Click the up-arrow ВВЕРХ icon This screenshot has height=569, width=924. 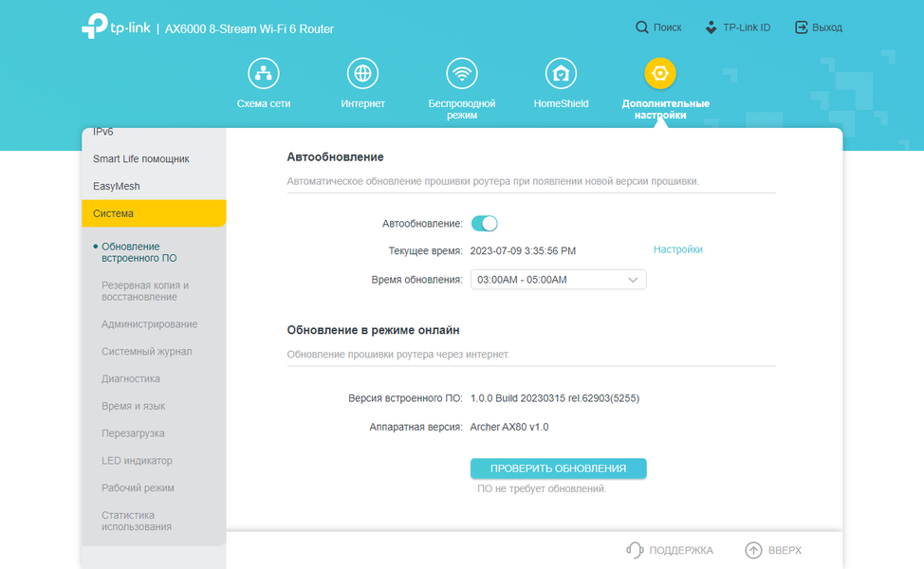(x=753, y=550)
